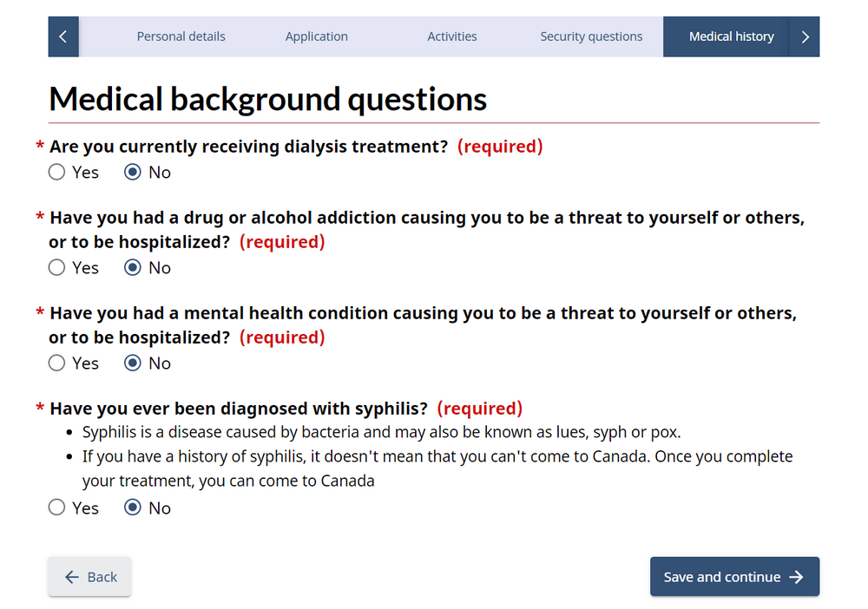Click the Medical background questions heading

pos(267,99)
